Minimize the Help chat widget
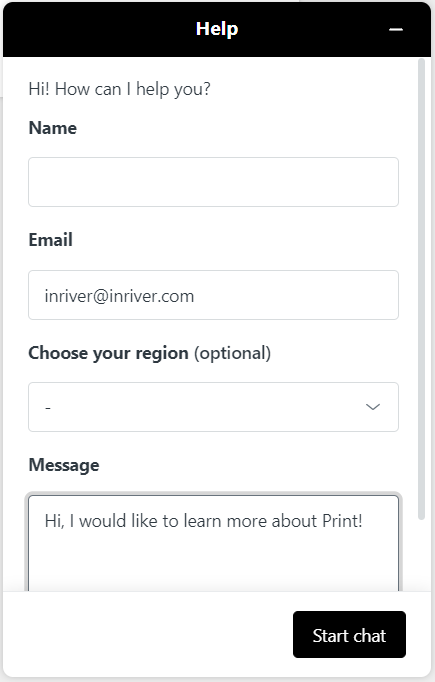 395,30
